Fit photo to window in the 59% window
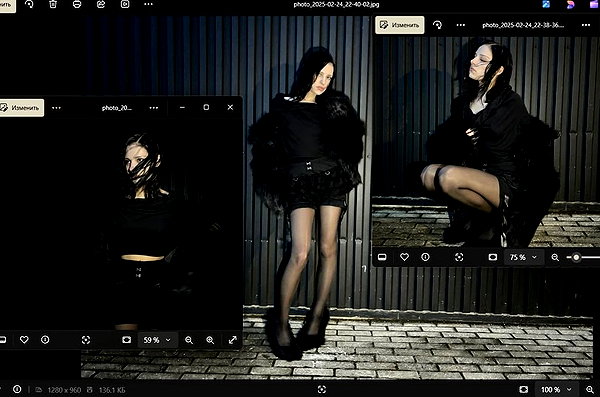The width and height of the screenshot is (600, 397). [x=127, y=340]
